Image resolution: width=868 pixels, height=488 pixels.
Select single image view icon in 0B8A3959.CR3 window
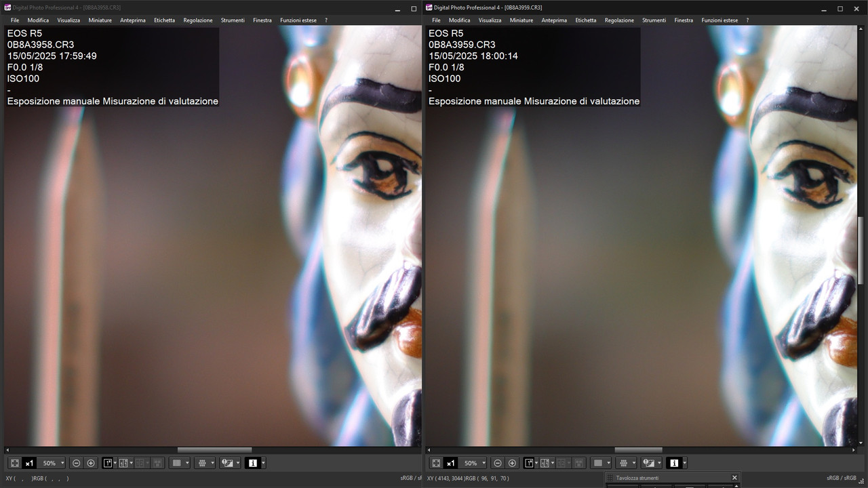pyautogui.click(x=529, y=463)
